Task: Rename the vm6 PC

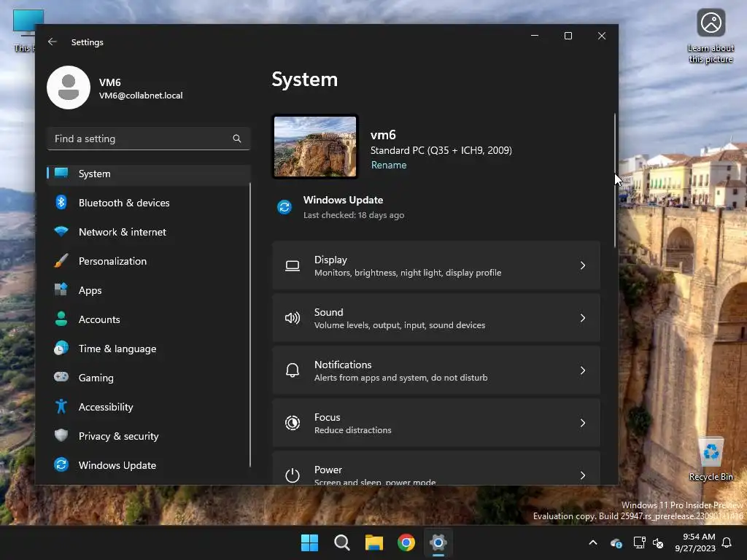Action: 389,166
